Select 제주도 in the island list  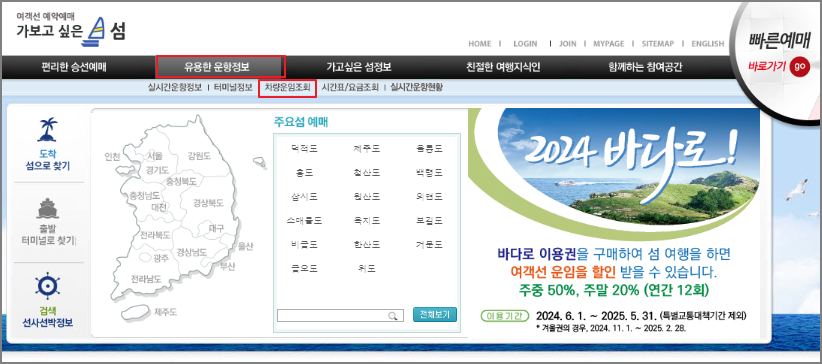[366, 149]
